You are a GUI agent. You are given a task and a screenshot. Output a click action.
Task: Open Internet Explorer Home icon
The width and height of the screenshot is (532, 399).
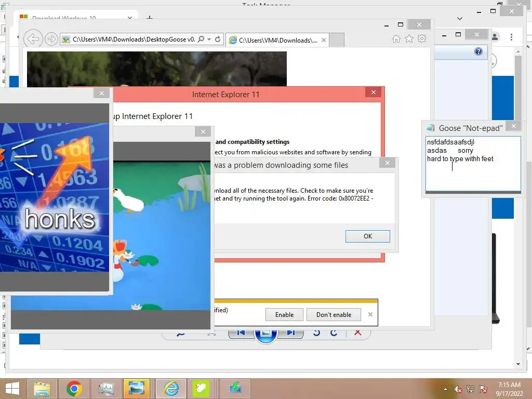(396, 38)
